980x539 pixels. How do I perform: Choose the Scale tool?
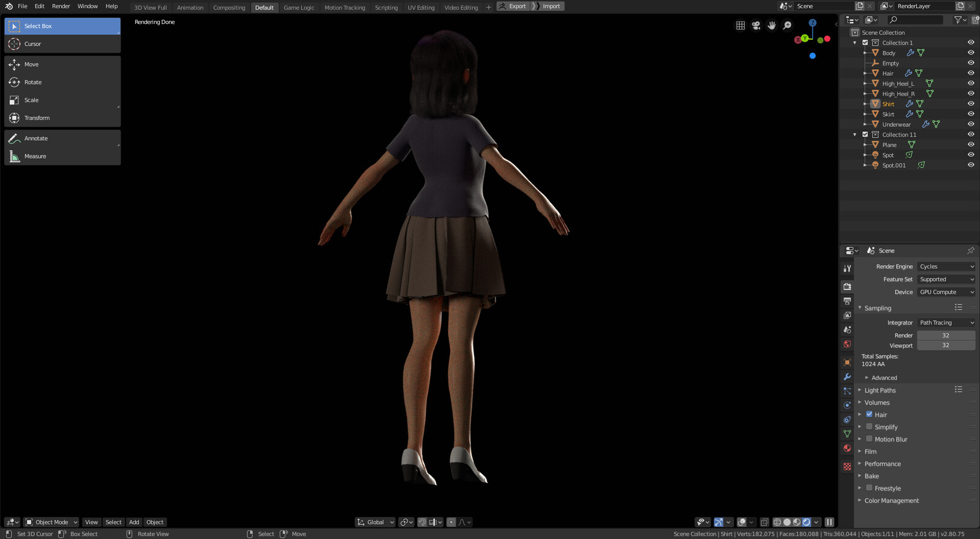[x=62, y=100]
